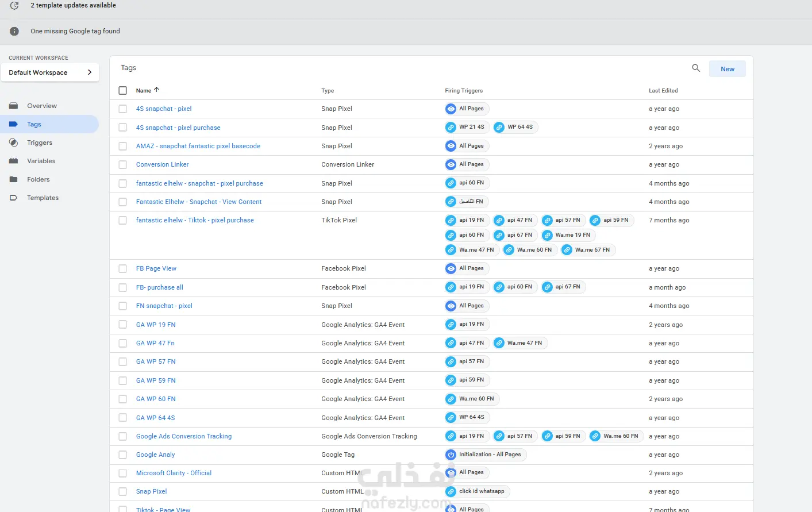Check the Snap Pixel row checkbox
The height and width of the screenshot is (512, 812).
(123, 492)
